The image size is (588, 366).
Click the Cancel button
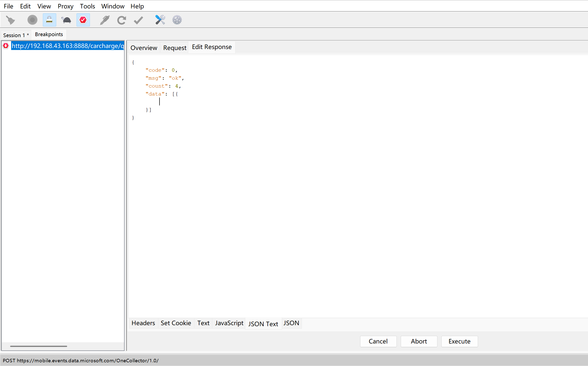pyautogui.click(x=378, y=341)
